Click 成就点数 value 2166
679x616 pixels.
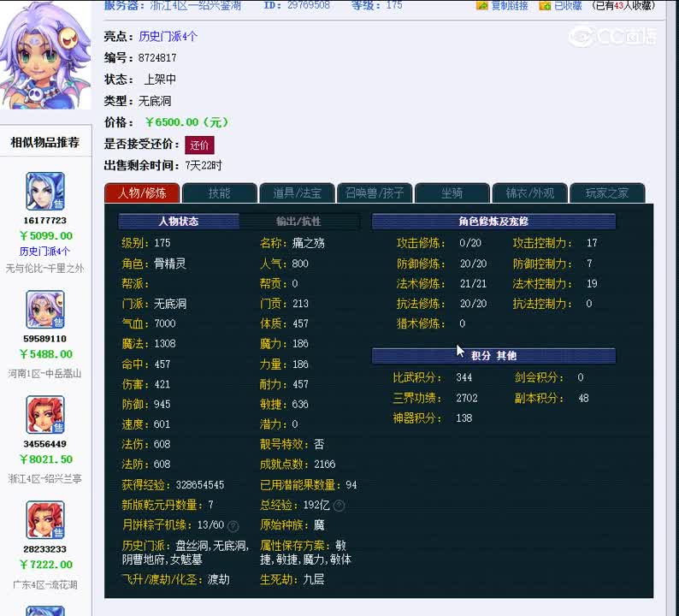tap(325, 465)
